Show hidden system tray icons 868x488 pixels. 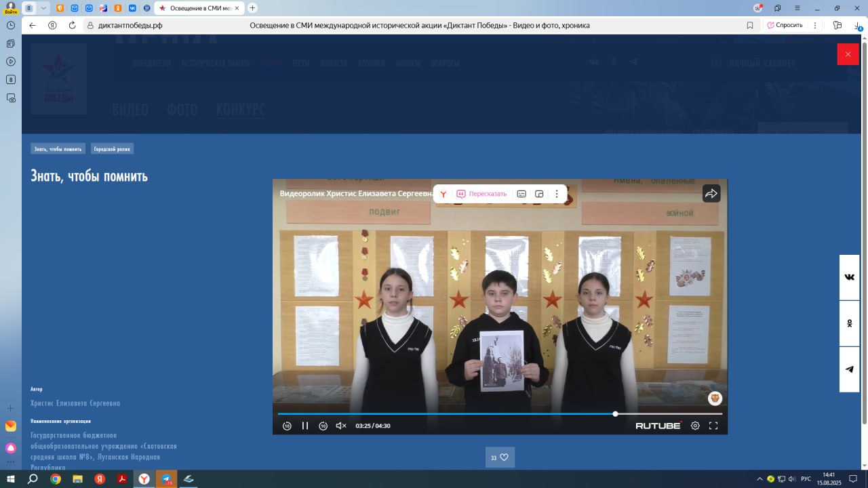tap(759, 479)
